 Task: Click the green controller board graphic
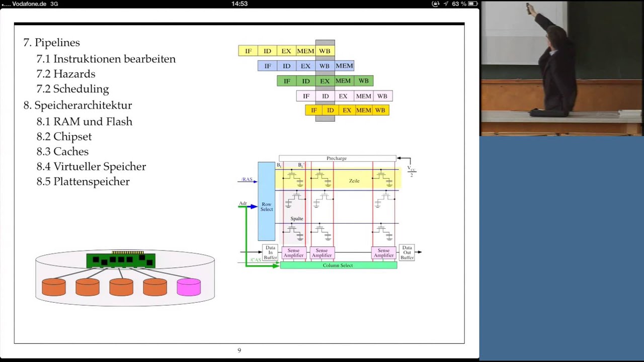point(121,260)
